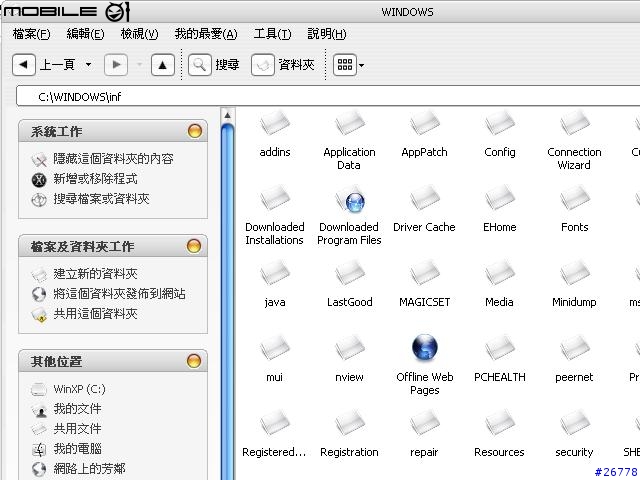Select the Registered... folder icon

pos(275,423)
